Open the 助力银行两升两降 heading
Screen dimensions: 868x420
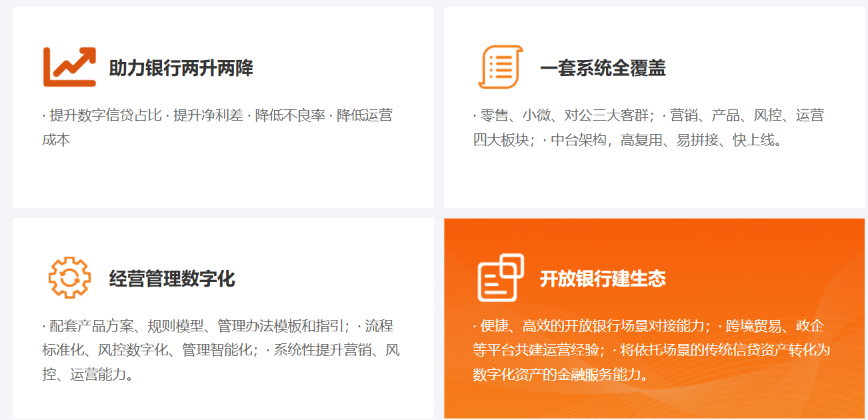[181, 68]
